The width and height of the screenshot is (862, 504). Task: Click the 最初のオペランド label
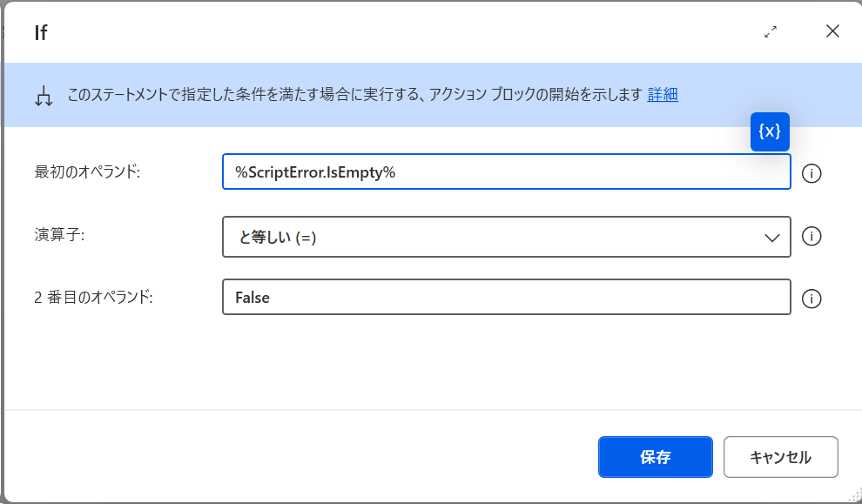click(86, 172)
